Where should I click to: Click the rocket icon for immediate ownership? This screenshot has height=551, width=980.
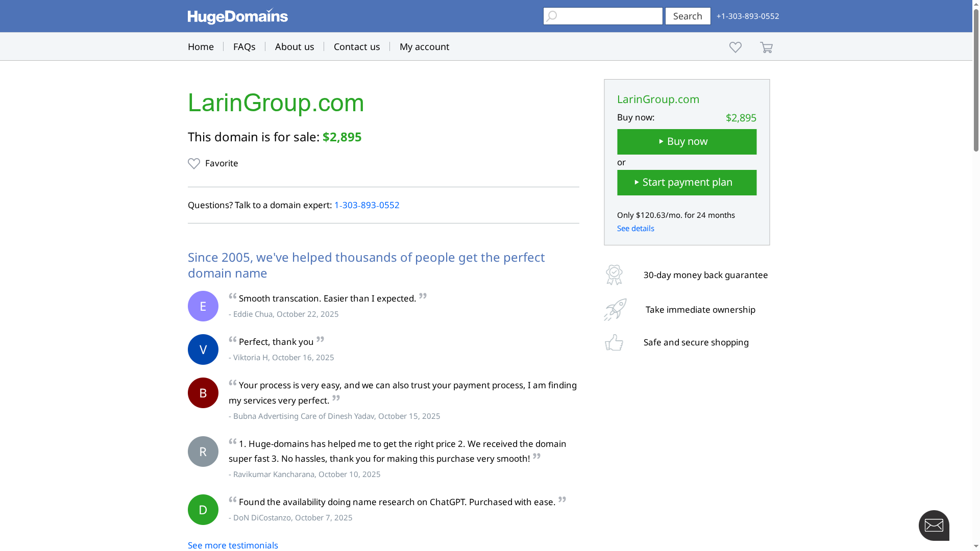pyautogui.click(x=614, y=309)
